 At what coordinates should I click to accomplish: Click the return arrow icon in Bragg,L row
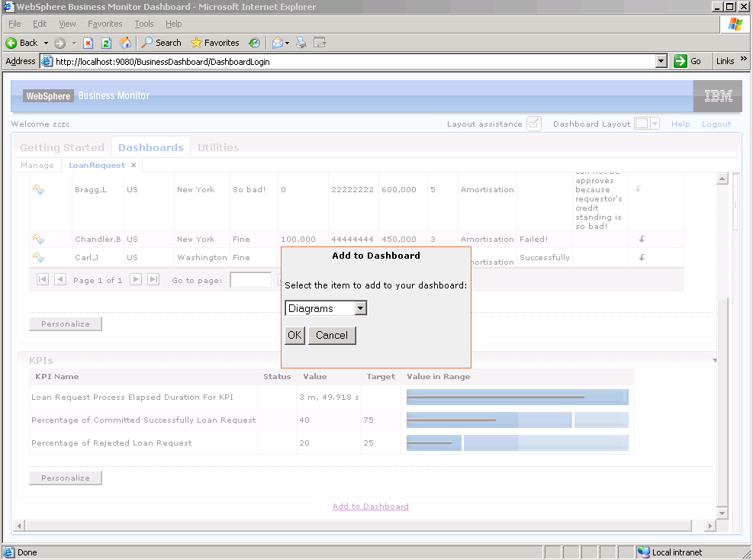point(639,188)
